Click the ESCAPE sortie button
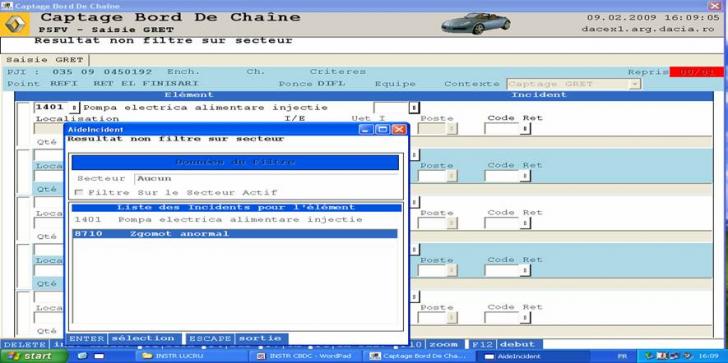Image resolution: width=728 pixels, height=363 pixels. (x=237, y=338)
